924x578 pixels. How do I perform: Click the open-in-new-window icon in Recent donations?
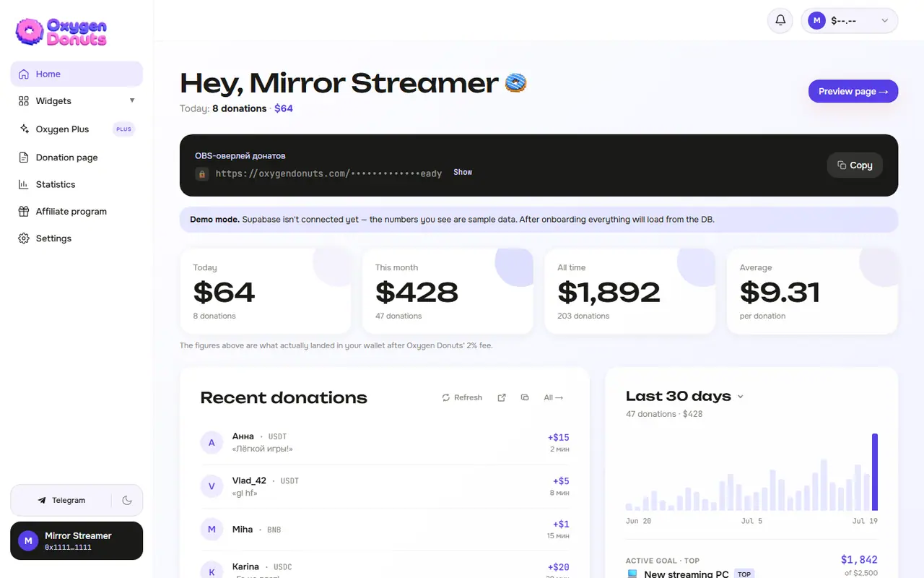point(502,397)
